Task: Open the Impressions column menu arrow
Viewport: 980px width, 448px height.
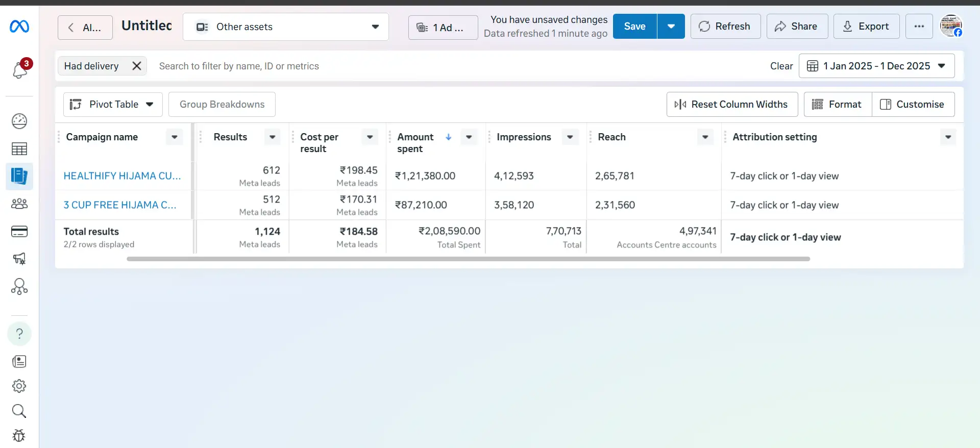Action: point(570,137)
